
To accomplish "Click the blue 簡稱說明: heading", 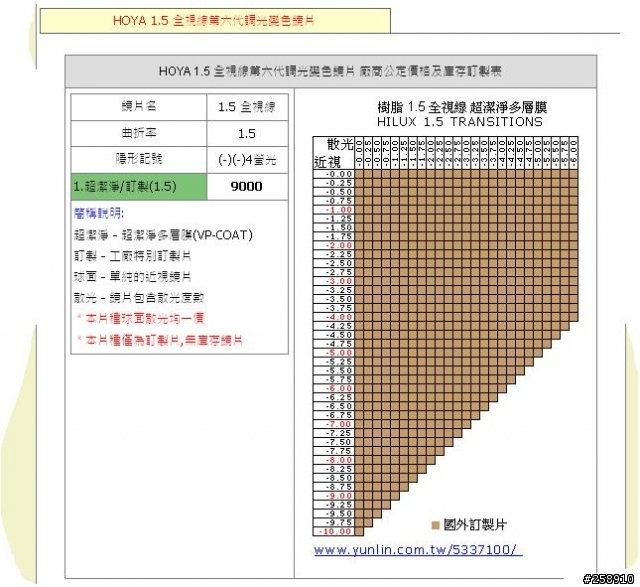I will 99,213.
